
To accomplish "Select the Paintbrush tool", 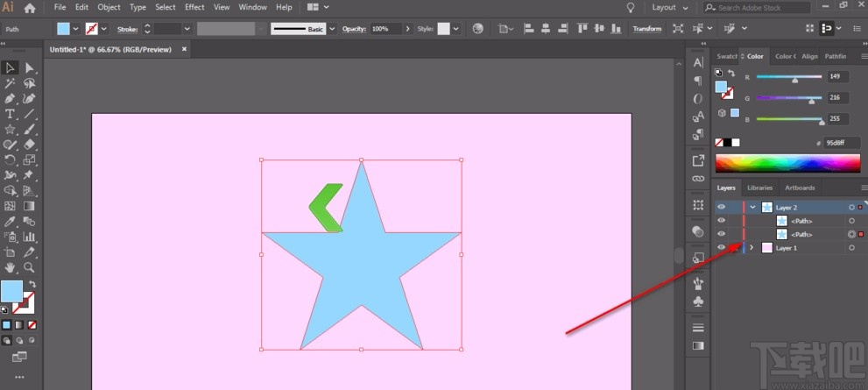I will click(x=29, y=130).
